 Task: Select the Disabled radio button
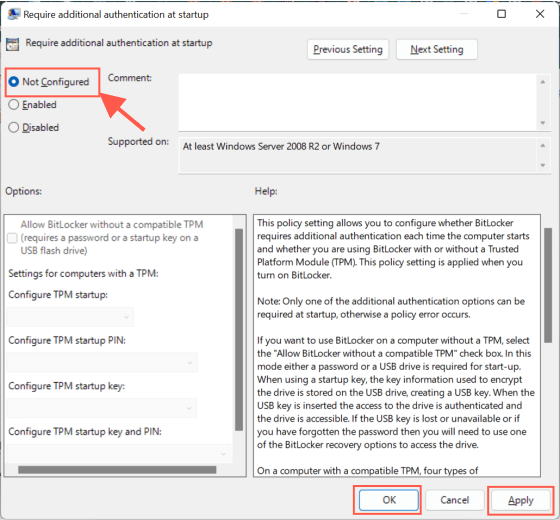pos(14,128)
